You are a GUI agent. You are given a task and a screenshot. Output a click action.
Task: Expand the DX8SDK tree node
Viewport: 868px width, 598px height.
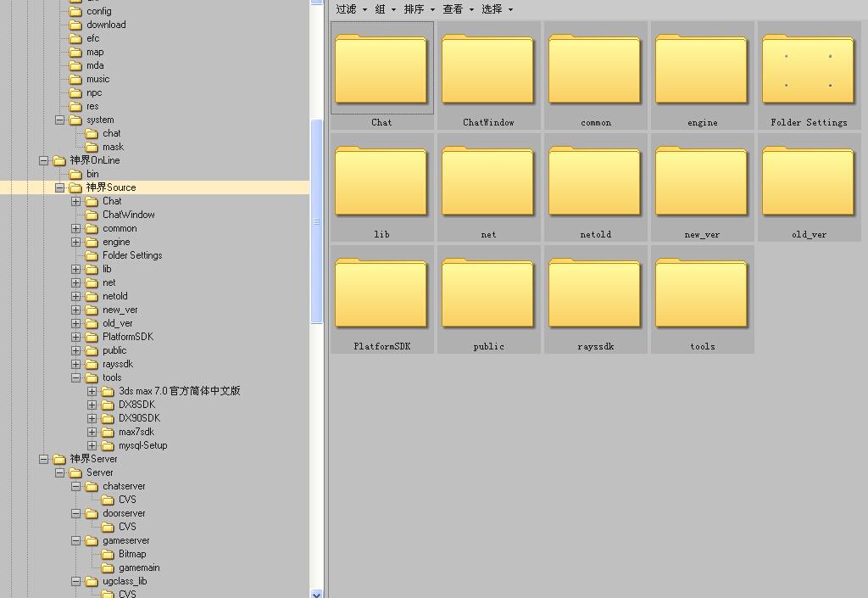(92, 405)
